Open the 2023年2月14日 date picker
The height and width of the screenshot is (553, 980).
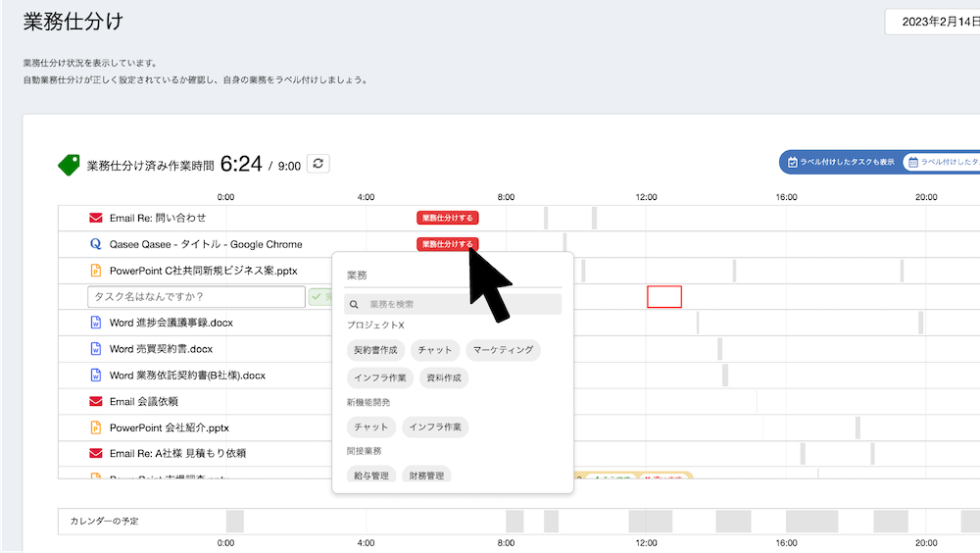coord(931,22)
